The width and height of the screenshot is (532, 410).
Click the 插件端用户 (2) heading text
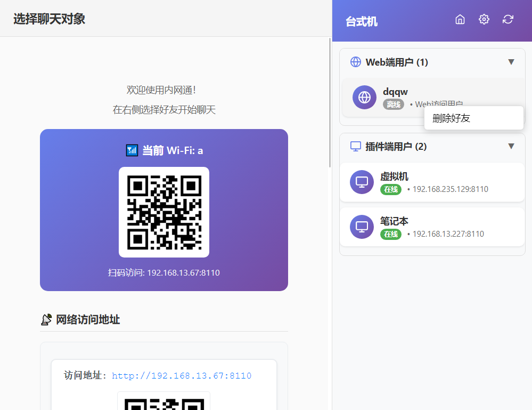point(396,147)
